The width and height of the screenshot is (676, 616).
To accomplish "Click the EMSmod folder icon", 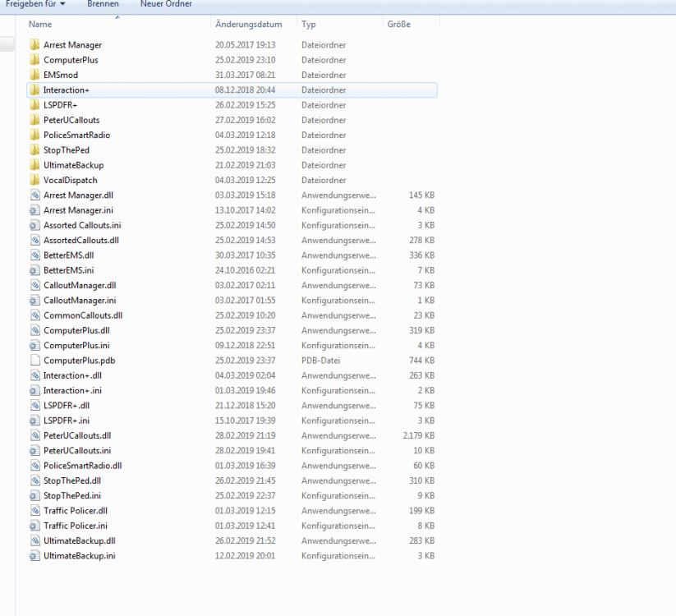I will coord(35,75).
